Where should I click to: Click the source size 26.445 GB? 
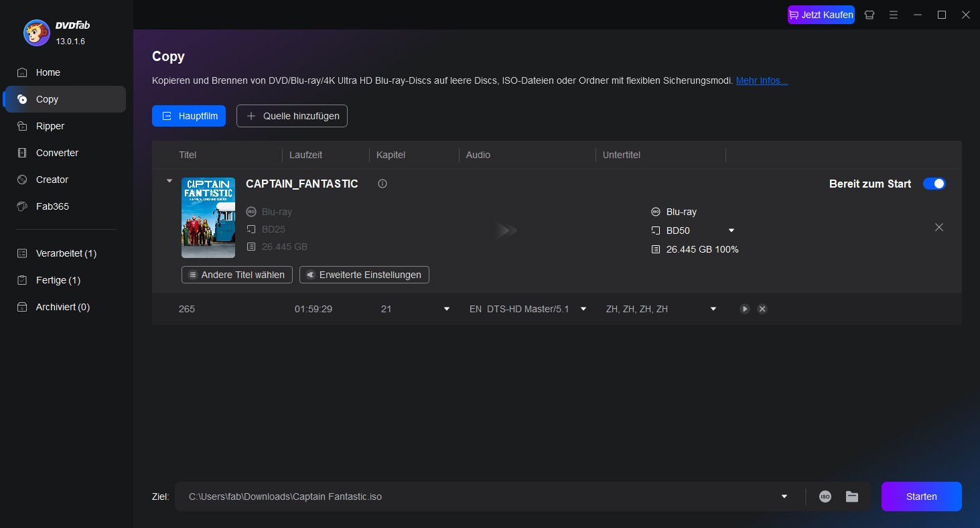click(285, 247)
